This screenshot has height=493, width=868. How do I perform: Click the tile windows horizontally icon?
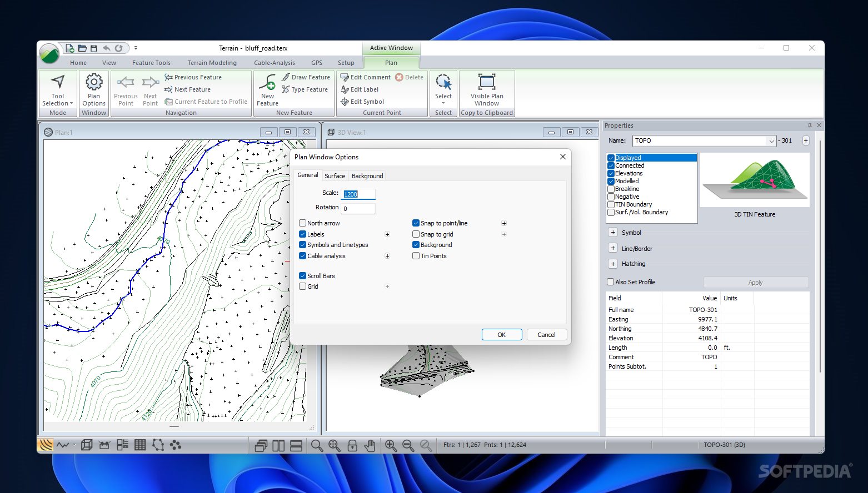[x=296, y=445]
